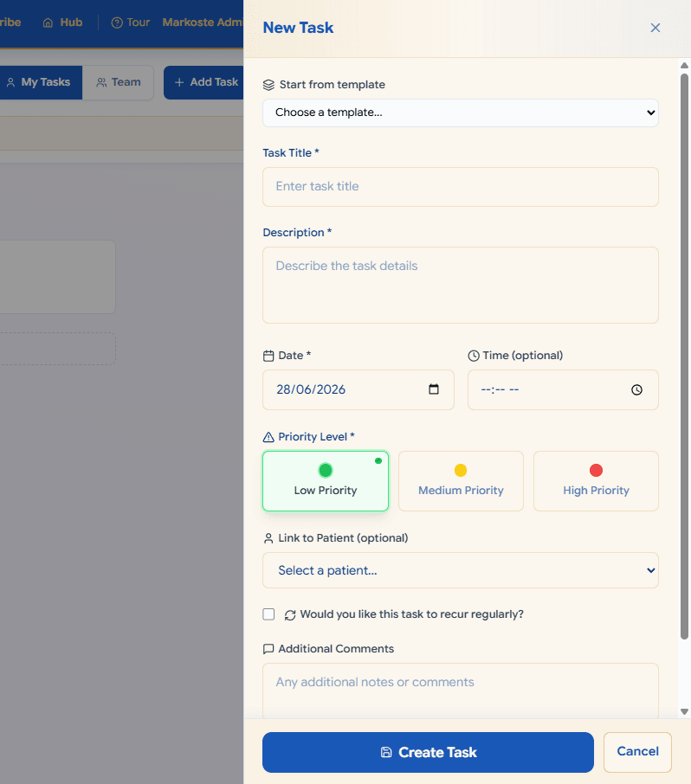Click the clock icon beside Time label

pos(474,356)
